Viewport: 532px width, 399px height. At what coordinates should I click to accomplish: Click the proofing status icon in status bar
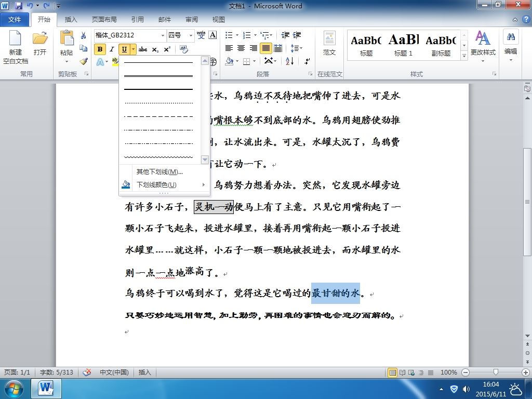coord(87,372)
